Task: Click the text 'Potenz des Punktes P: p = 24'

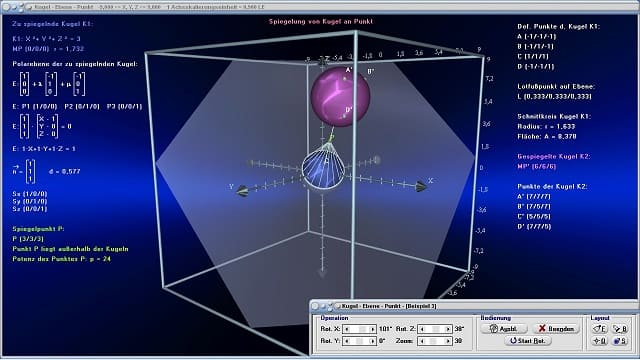Action: 62,259
